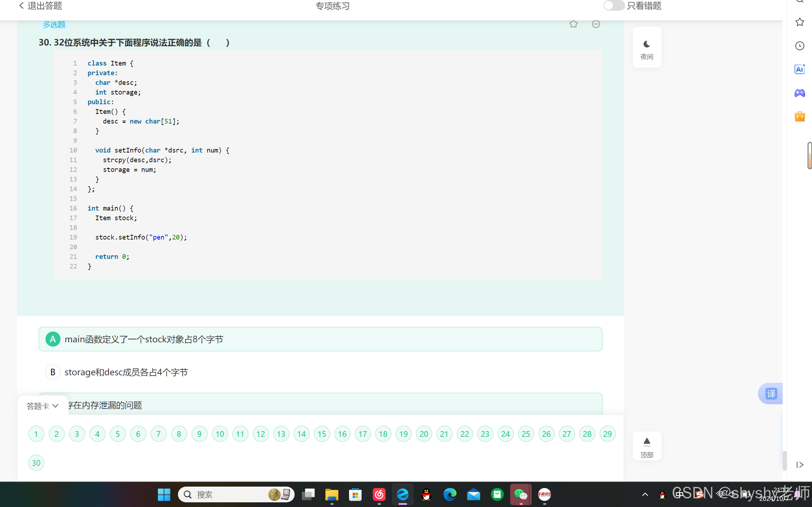The width and height of the screenshot is (812, 507).
Task: Show hidden system tray icons
Action: click(x=645, y=494)
